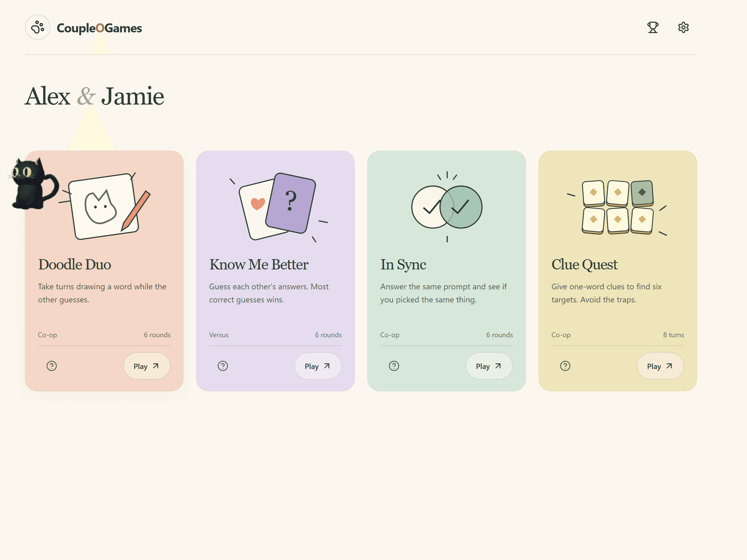The height and width of the screenshot is (560, 747).
Task: Click the black cat mascot
Action: coord(33,184)
